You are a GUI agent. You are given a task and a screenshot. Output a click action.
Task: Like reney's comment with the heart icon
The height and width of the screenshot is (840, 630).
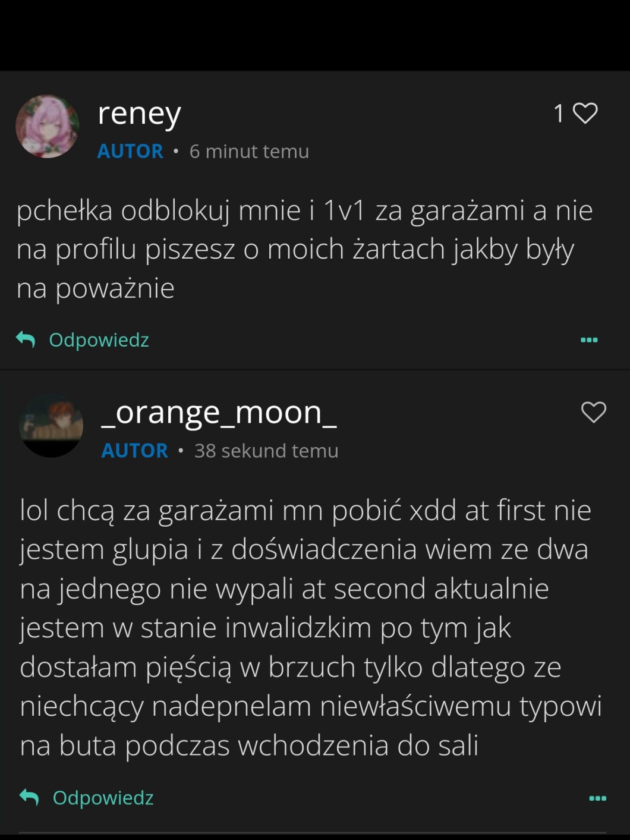(x=585, y=114)
